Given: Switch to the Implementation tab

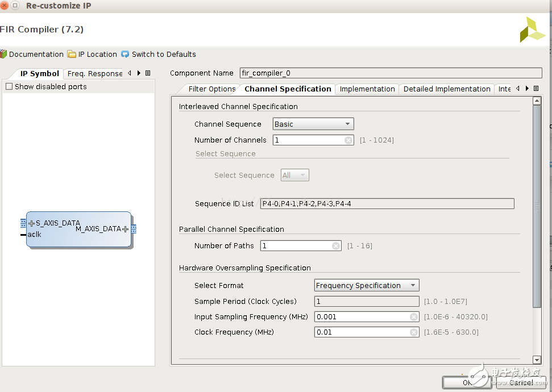Looking at the screenshot, I should [x=367, y=89].
